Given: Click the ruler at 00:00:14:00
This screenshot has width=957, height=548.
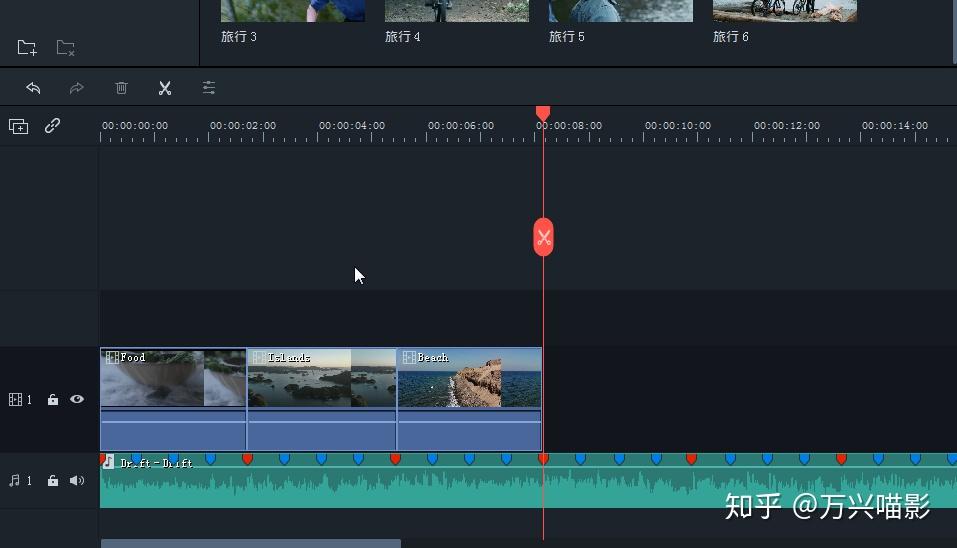Looking at the screenshot, I should 895,126.
